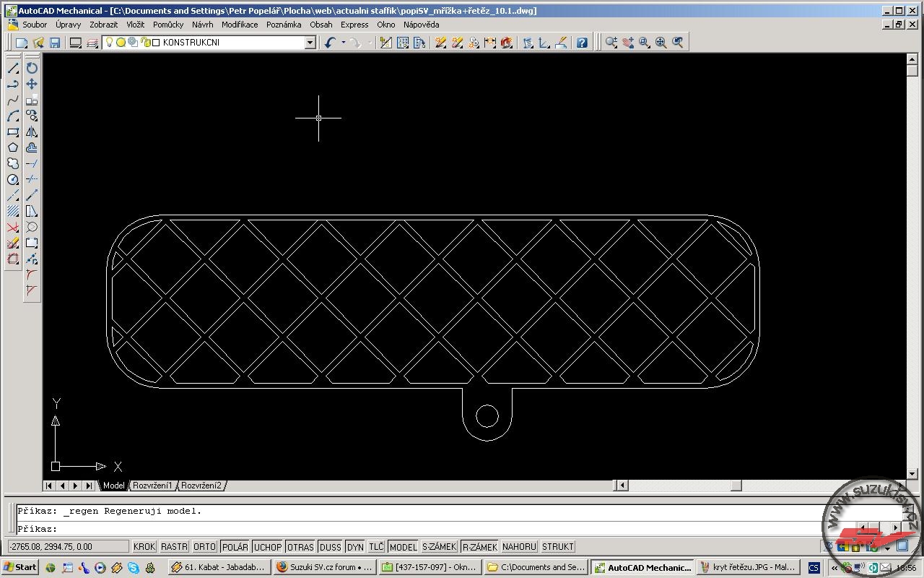Click the vertical scrollbar down arrow

[x=912, y=474]
